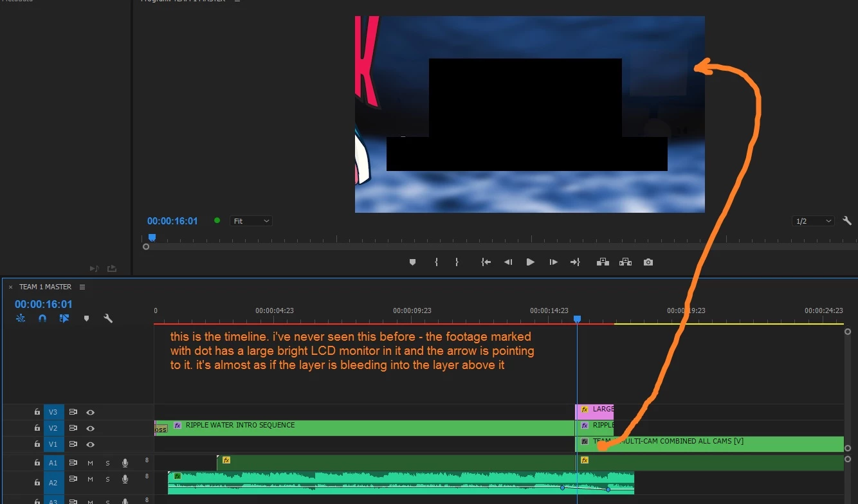Step forward one frame
The height and width of the screenshot is (504, 858).
coord(553,262)
